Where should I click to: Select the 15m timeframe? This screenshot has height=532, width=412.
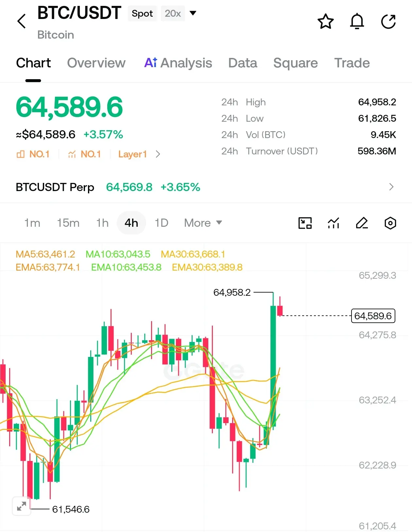(68, 223)
